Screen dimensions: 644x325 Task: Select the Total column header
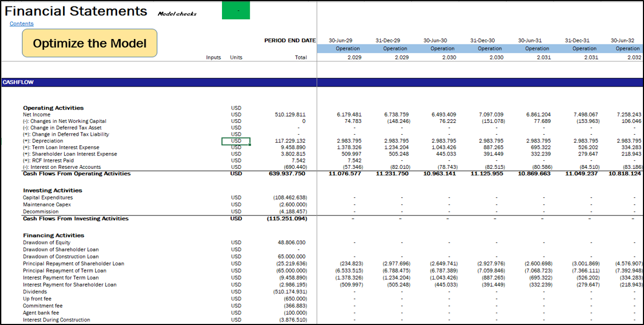point(301,57)
